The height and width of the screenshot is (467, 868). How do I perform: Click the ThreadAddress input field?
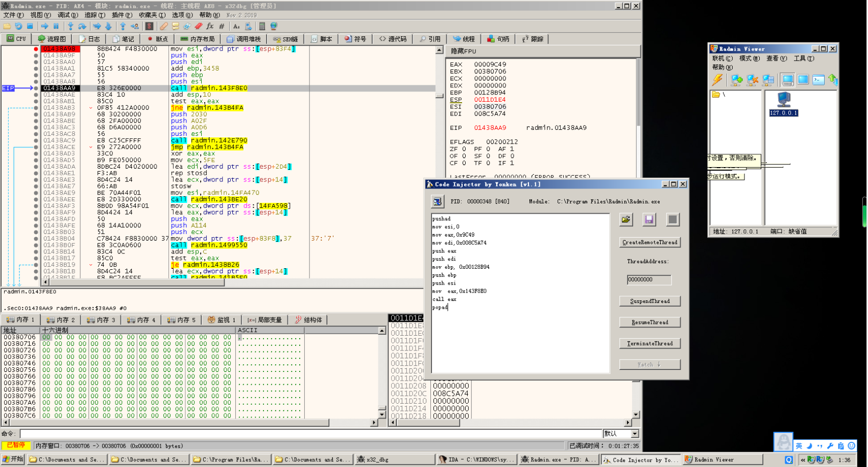tap(649, 279)
